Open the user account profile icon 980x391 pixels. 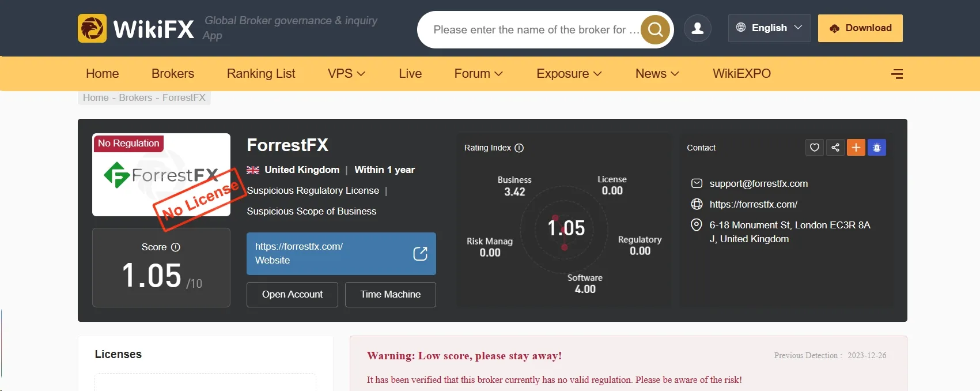click(x=698, y=28)
